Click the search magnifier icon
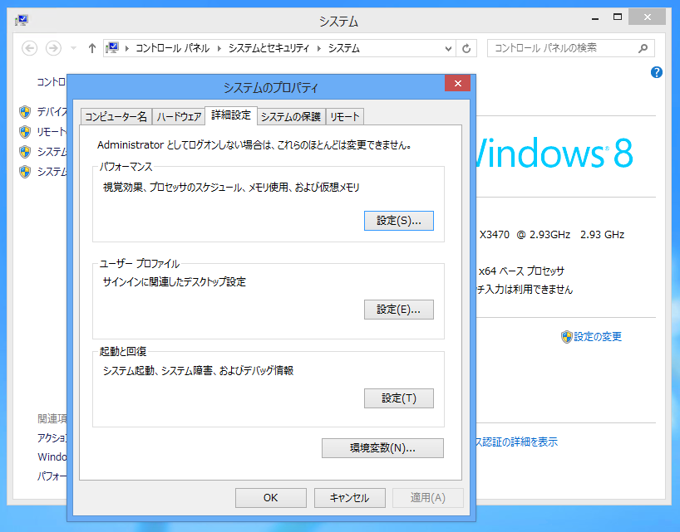The image size is (680, 532). tap(643, 48)
